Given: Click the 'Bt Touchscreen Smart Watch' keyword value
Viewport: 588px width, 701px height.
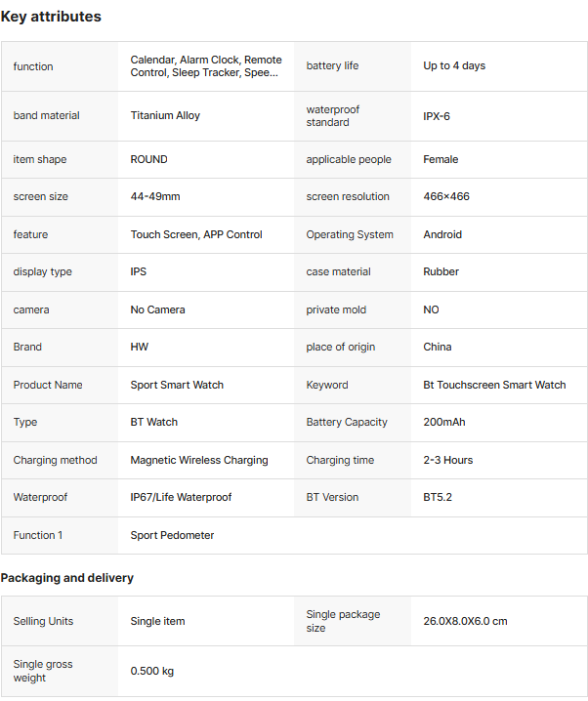Looking at the screenshot, I should (494, 385).
